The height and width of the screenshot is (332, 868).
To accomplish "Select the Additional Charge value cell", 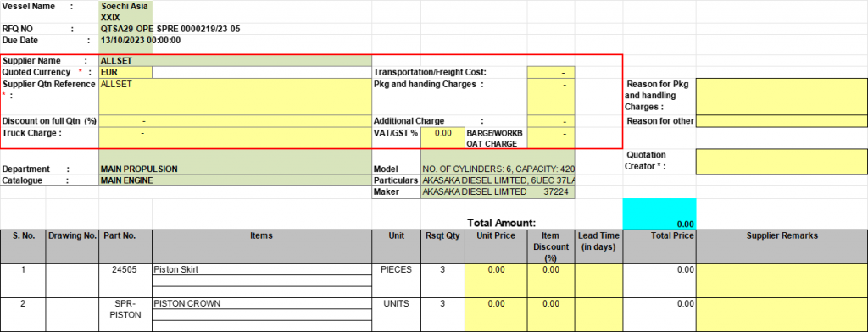I will (551, 121).
